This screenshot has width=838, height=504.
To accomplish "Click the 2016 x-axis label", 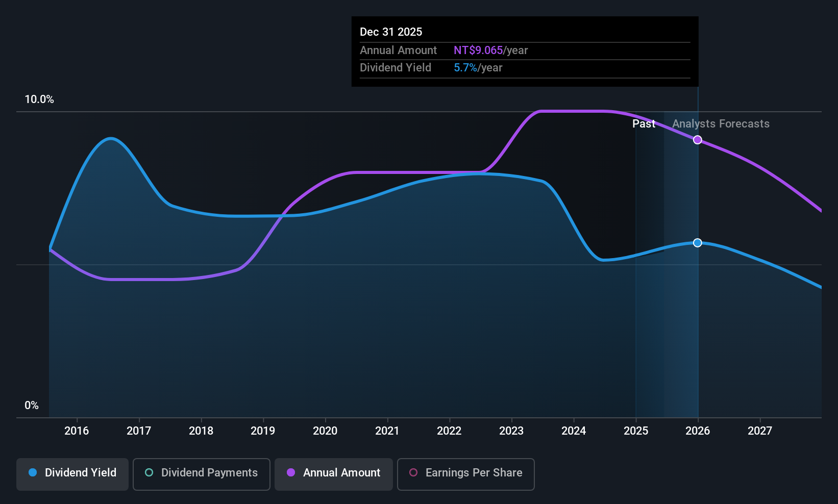I will coord(77,431).
